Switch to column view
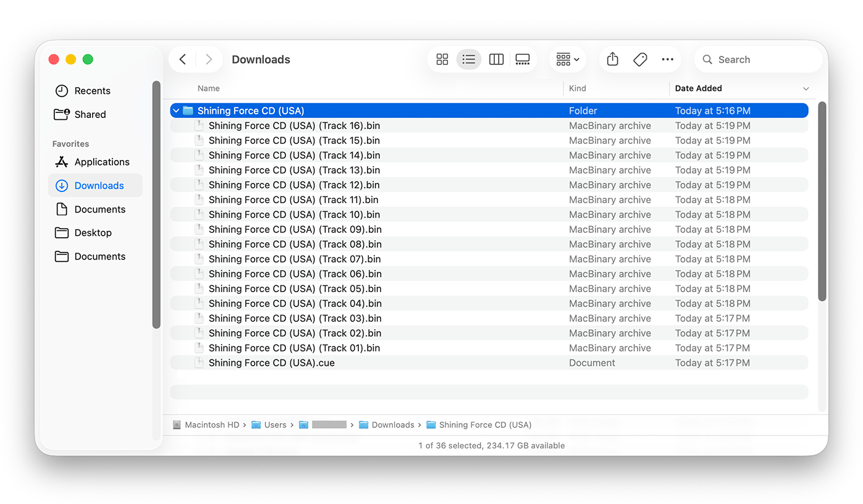The height and width of the screenshot is (504, 863). tap(496, 59)
